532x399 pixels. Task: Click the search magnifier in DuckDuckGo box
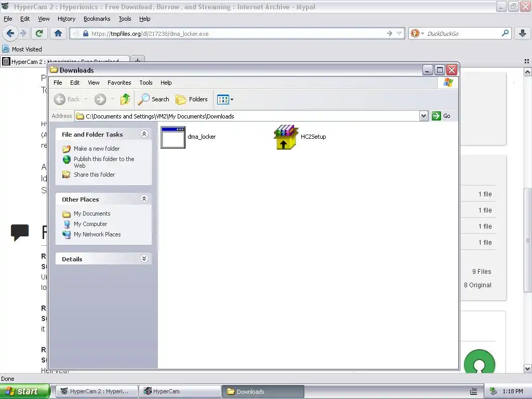click(505, 33)
